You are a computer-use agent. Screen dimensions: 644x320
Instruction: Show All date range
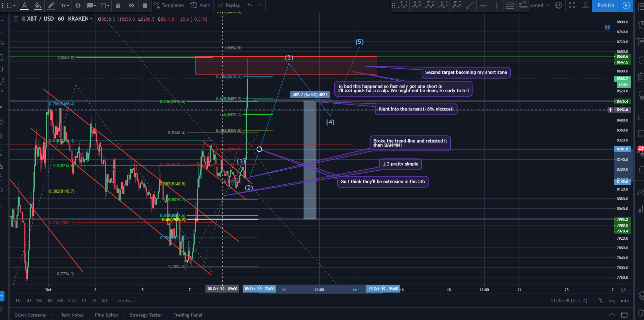[x=104, y=300]
